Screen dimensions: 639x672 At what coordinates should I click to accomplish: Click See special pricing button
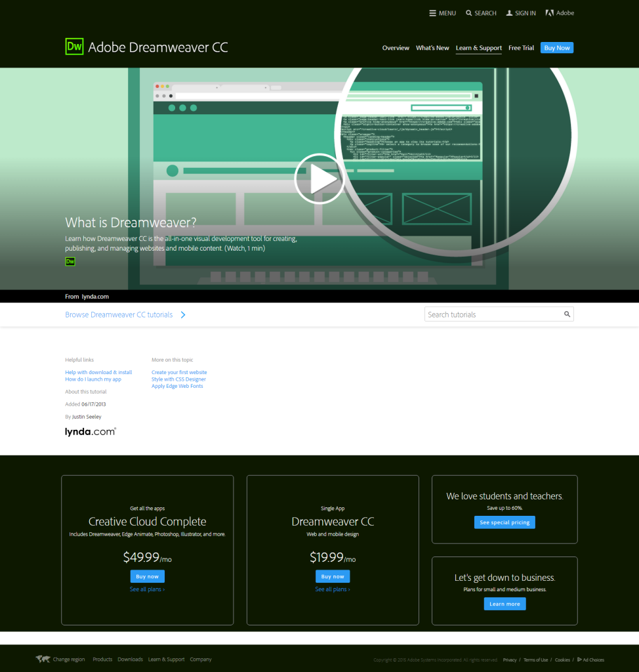point(505,522)
